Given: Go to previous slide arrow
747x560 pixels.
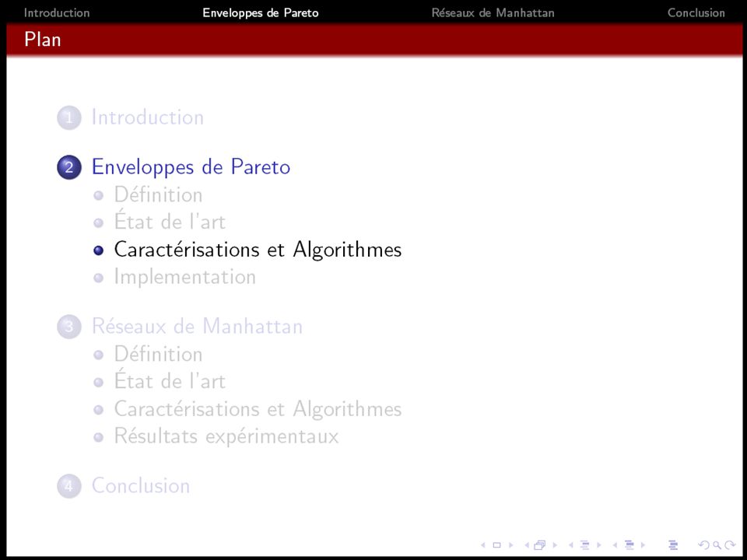Looking at the screenshot, I should 483,545.
